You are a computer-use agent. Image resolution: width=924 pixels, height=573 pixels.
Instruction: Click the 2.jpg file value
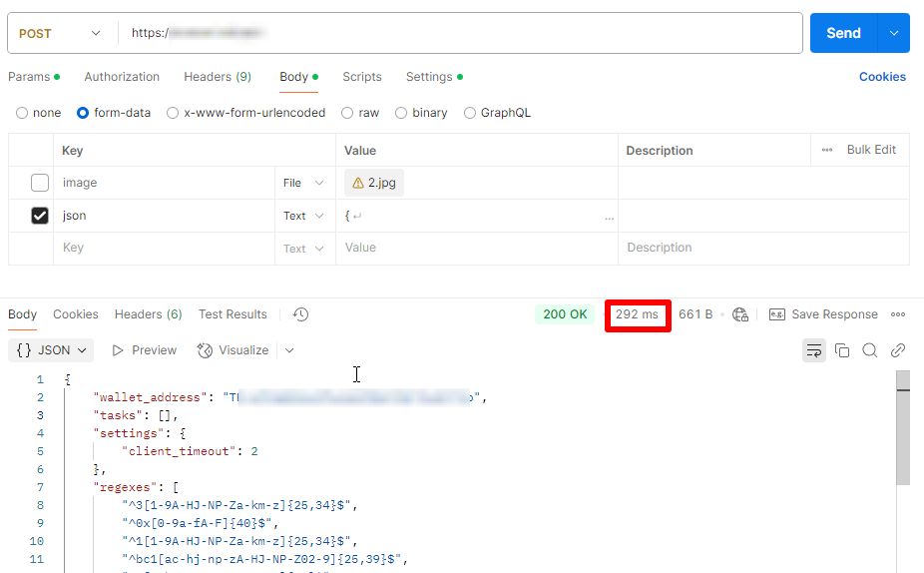tap(374, 183)
